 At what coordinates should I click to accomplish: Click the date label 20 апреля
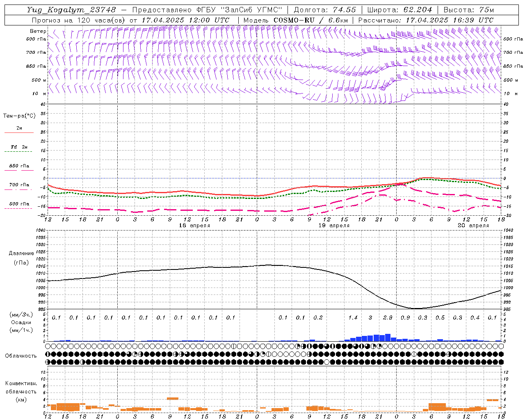[x=473, y=226]
